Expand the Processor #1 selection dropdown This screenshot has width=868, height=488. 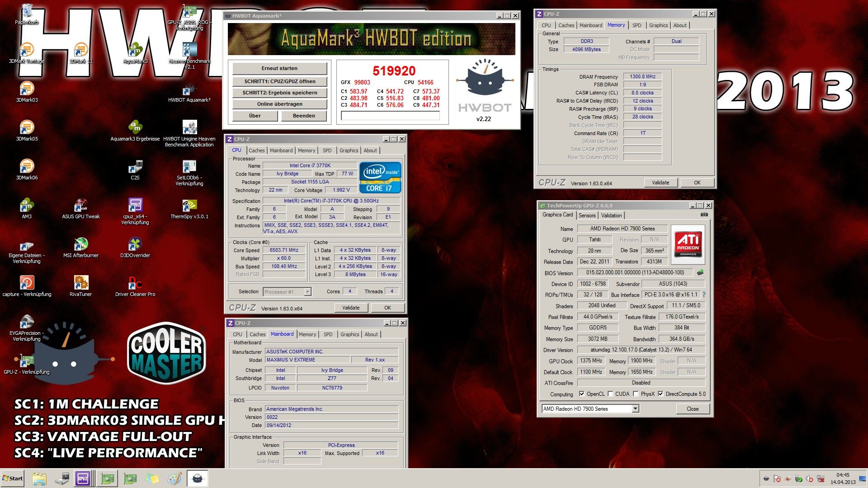307,292
